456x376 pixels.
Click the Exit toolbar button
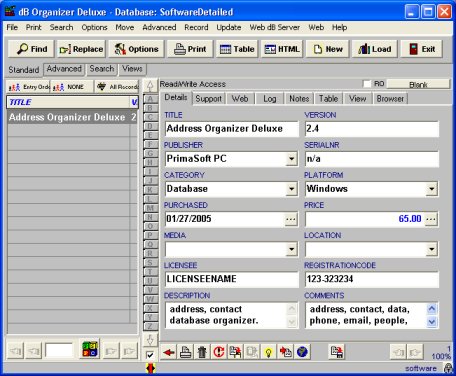[422, 49]
